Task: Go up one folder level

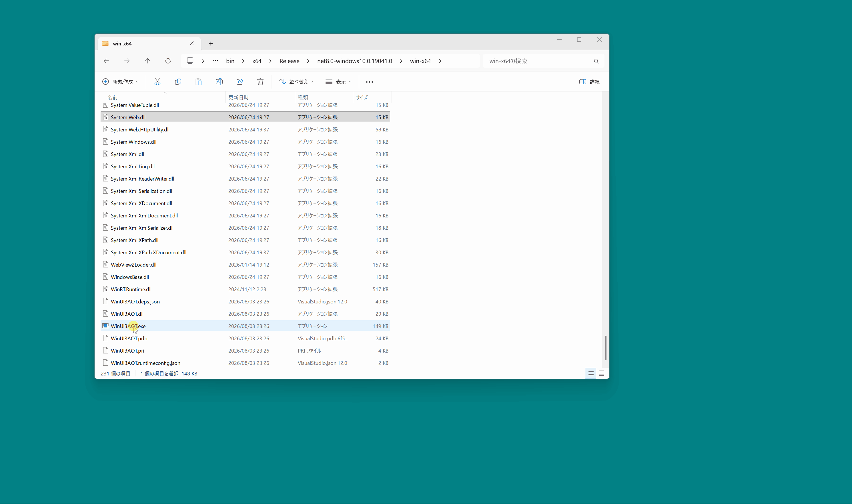Action: [147, 61]
